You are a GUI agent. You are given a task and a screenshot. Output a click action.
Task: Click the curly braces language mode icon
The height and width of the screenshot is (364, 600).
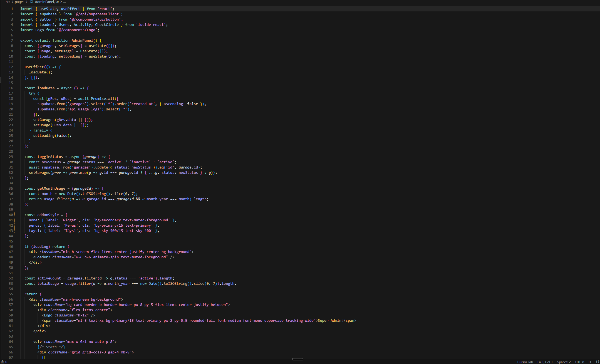click(597, 362)
